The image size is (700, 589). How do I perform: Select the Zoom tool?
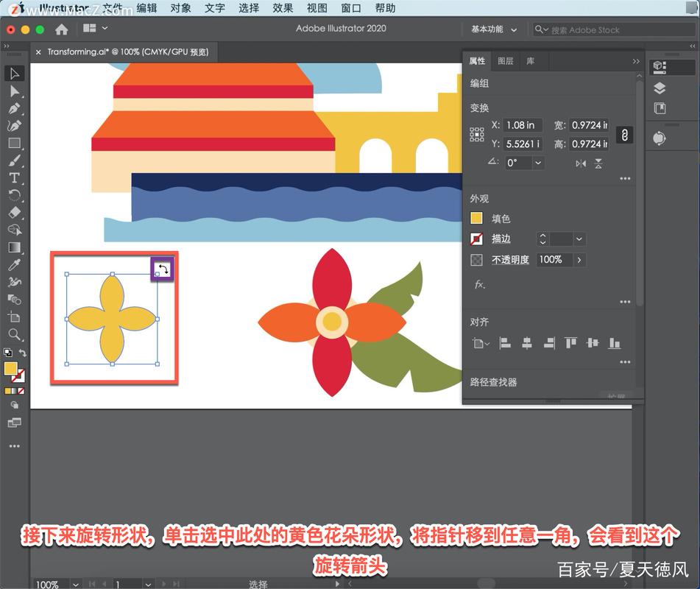click(x=14, y=335)
